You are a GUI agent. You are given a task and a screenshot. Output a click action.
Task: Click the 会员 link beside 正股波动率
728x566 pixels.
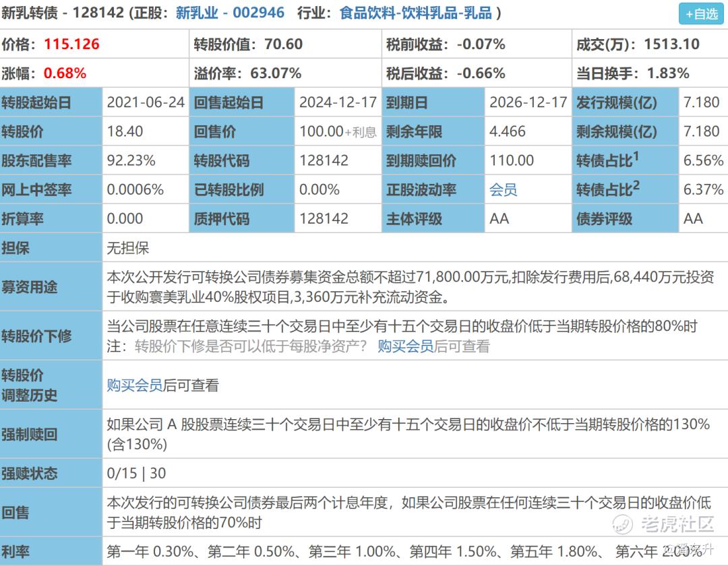[503, 189]
